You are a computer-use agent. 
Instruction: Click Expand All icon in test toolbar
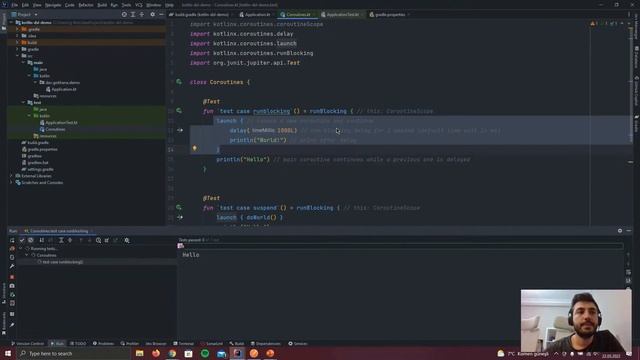(x=61, y=240)
